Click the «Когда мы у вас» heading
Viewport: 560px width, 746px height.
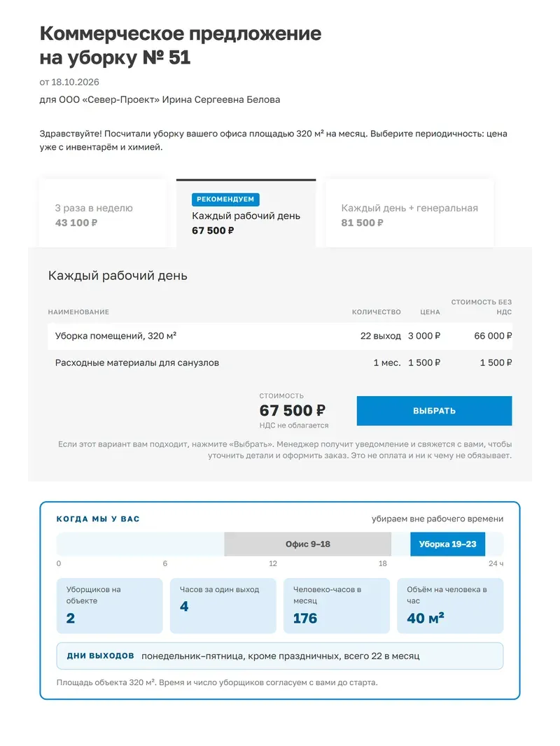tap(98, 519)
